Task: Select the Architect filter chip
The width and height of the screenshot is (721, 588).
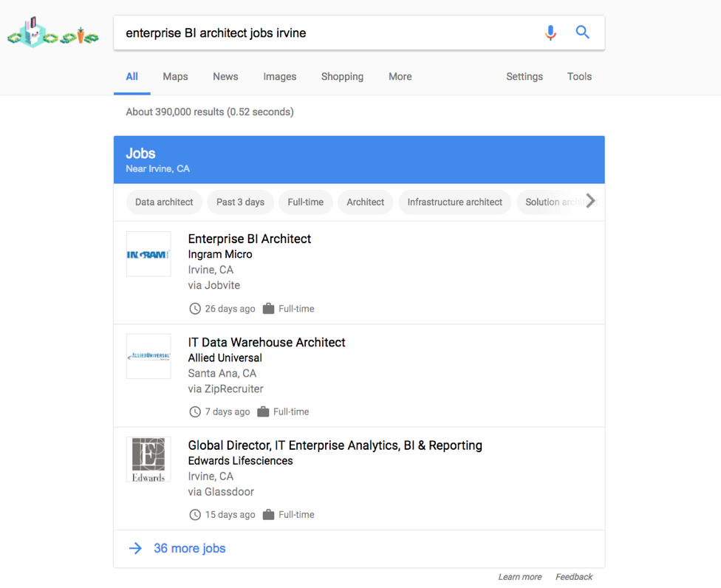Action: coord(366,202)
